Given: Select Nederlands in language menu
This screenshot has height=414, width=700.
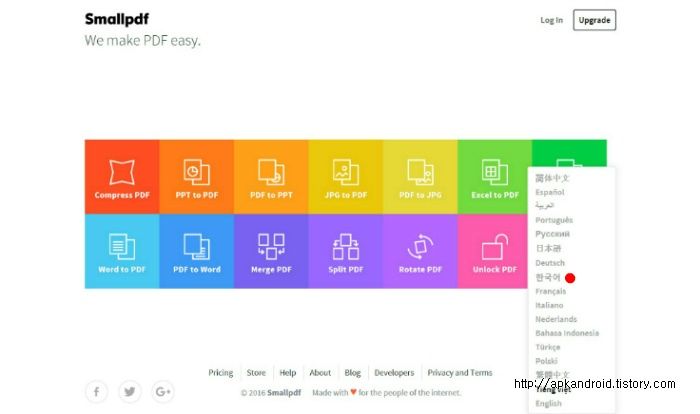Looking at the screenshot, I should (556, 319).
